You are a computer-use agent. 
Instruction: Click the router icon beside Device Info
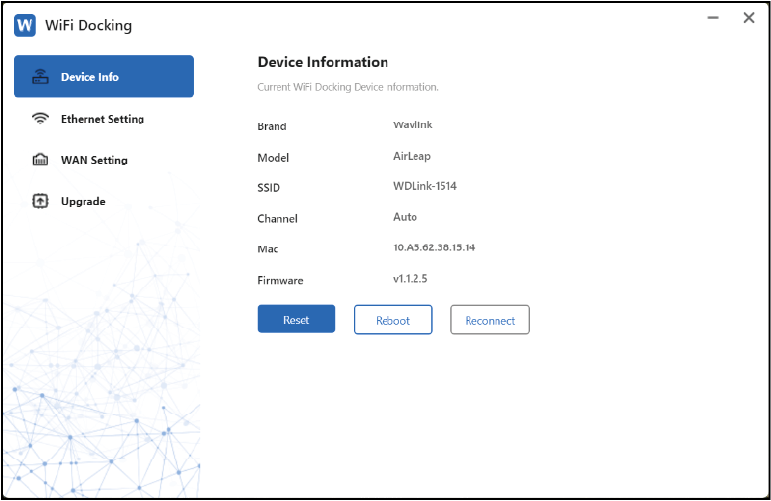pyautogui.click(x=41, y=77)
